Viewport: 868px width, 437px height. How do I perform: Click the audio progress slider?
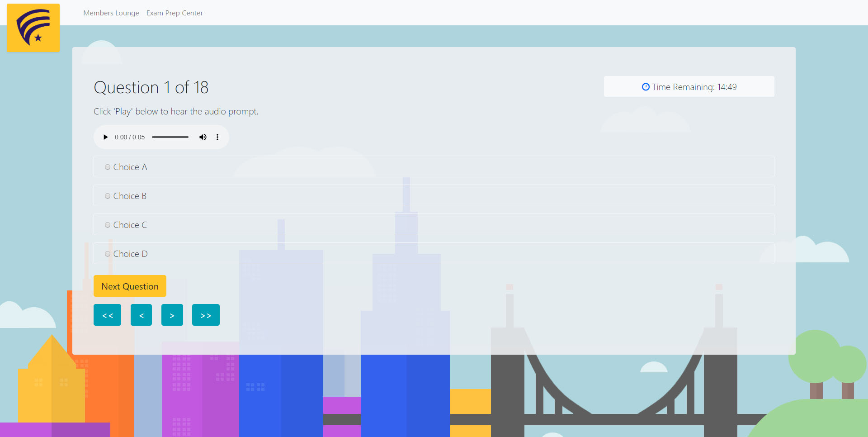(170, 137)
